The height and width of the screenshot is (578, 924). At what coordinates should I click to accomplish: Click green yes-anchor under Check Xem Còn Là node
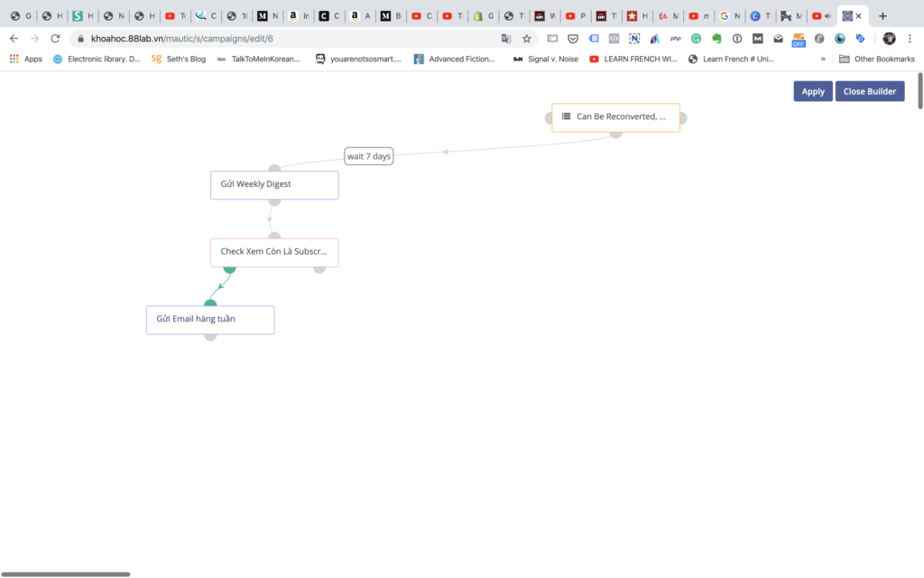[x=229, y=268]
